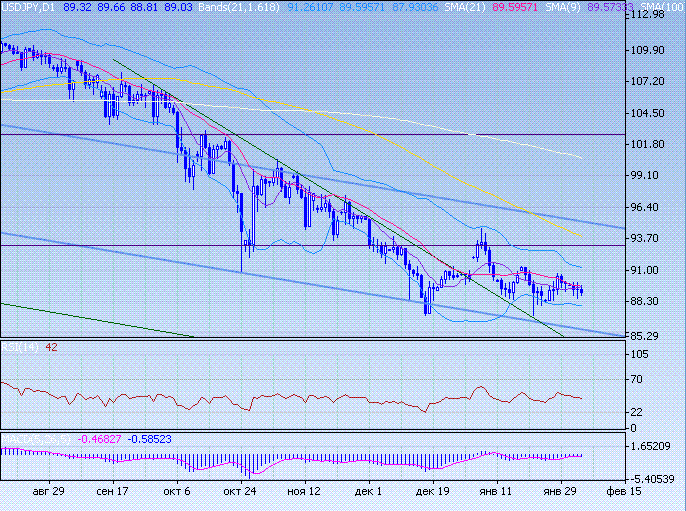Select the RSI(14) indicator label
Image resolution: width=686 pixels, height=511 pixels.
point(20,347)
